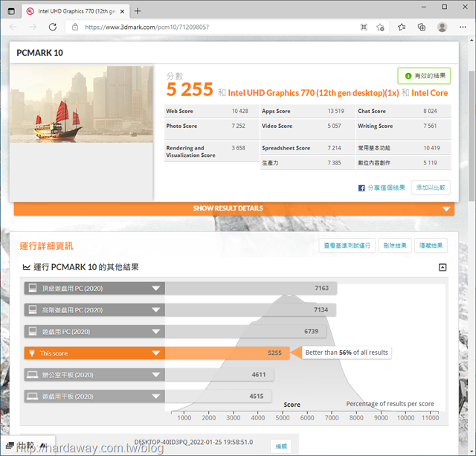Click the Video Score 5 057 cell
476x456 pixels.
[x=307, y=129]
